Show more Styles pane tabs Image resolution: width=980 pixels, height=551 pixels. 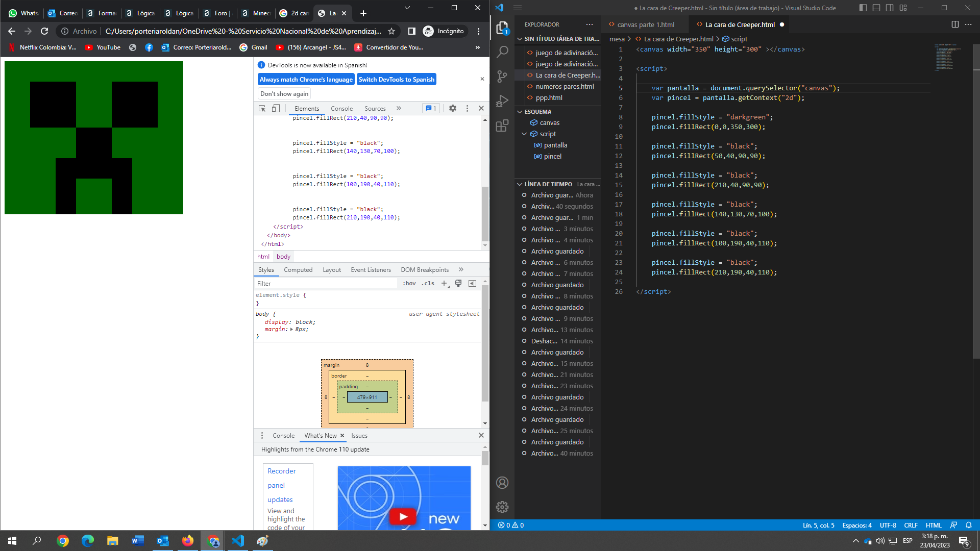461,270
